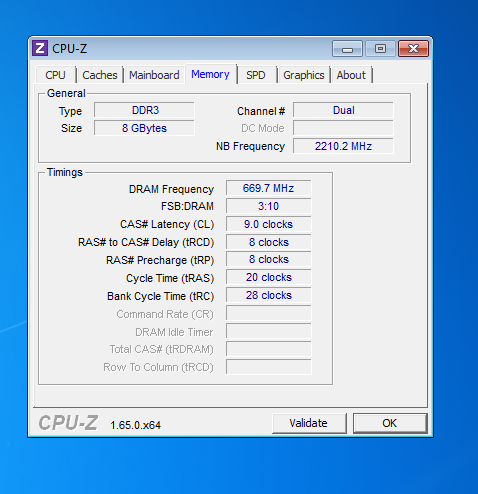
Task: Click the Cycle Time (tRAS) label
Action: tap(170, 278)
